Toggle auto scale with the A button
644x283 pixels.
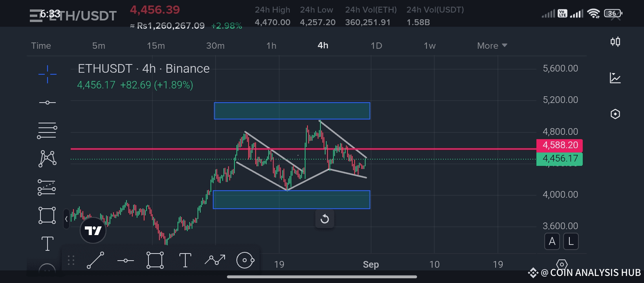552,241
